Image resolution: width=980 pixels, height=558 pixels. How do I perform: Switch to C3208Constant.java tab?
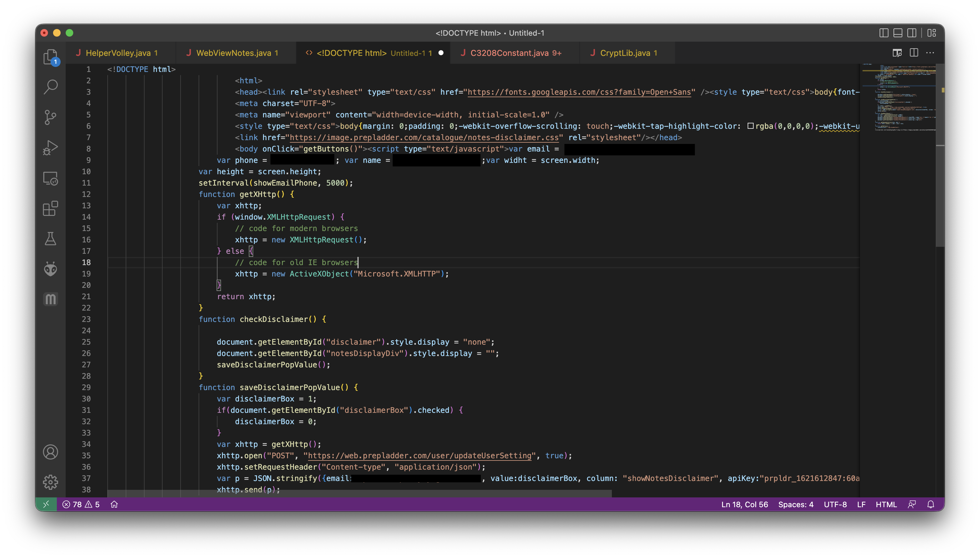tap(514, 53)
